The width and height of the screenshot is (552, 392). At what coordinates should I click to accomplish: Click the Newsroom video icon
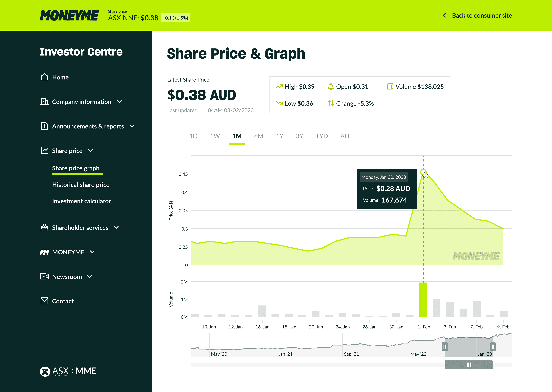pyautogui.click(x=44, y=276)
